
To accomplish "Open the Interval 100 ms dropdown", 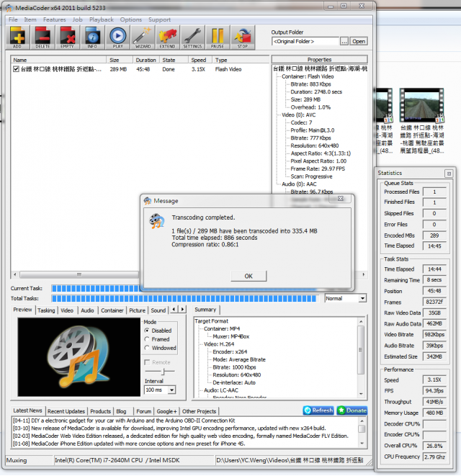I will click(172, 390).
